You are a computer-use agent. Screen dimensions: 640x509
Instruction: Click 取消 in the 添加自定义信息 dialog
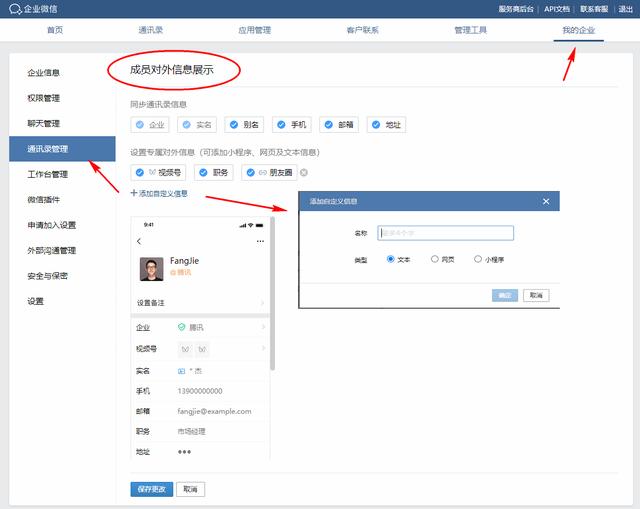[536, 295]
